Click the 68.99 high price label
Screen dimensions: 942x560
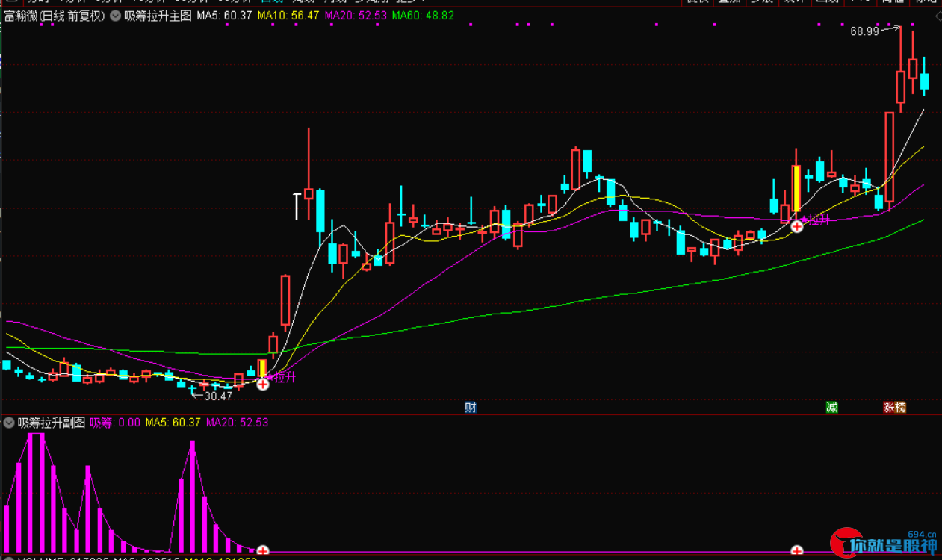tap(864, 31)
